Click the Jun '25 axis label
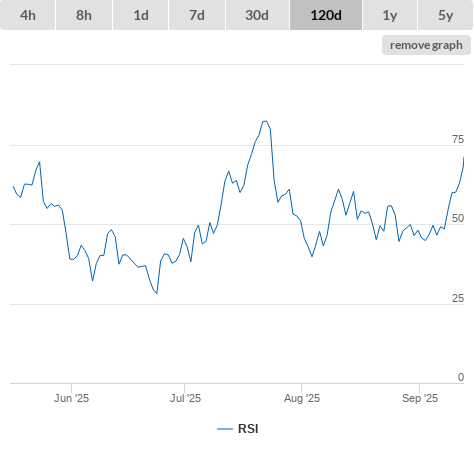Screen dimensions: 474x455 point(71,398)
